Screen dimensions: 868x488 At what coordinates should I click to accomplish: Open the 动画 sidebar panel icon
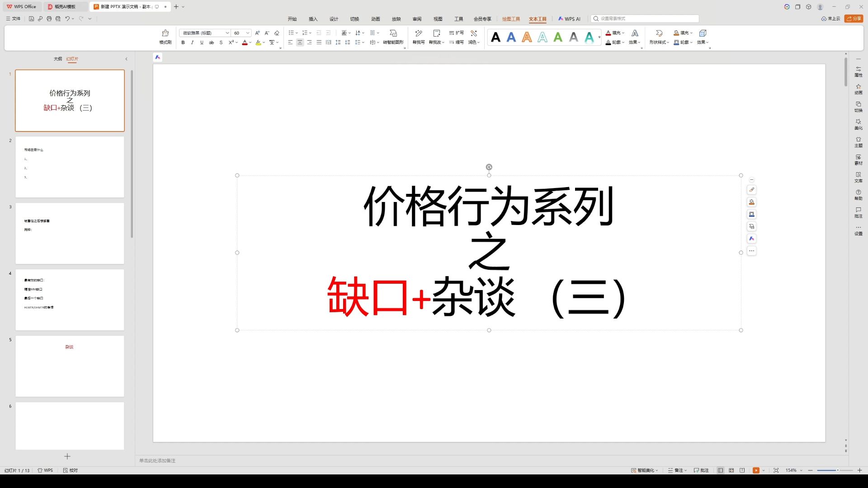(858, 89)
